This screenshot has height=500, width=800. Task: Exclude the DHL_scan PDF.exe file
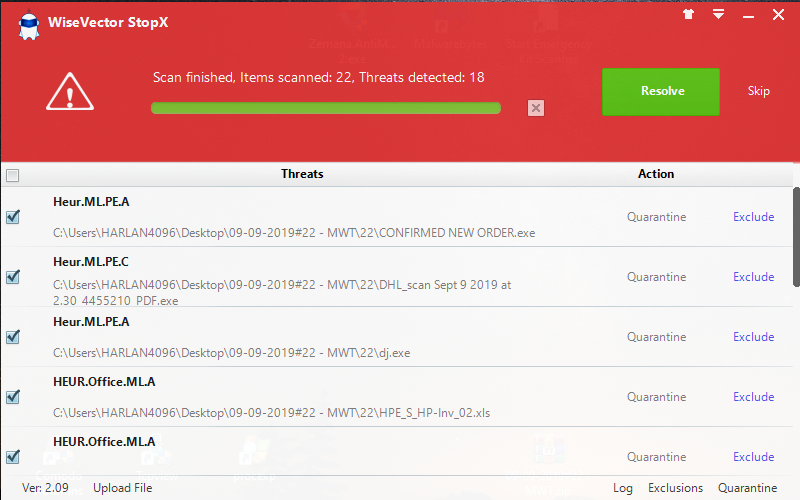tap(754, 277)
